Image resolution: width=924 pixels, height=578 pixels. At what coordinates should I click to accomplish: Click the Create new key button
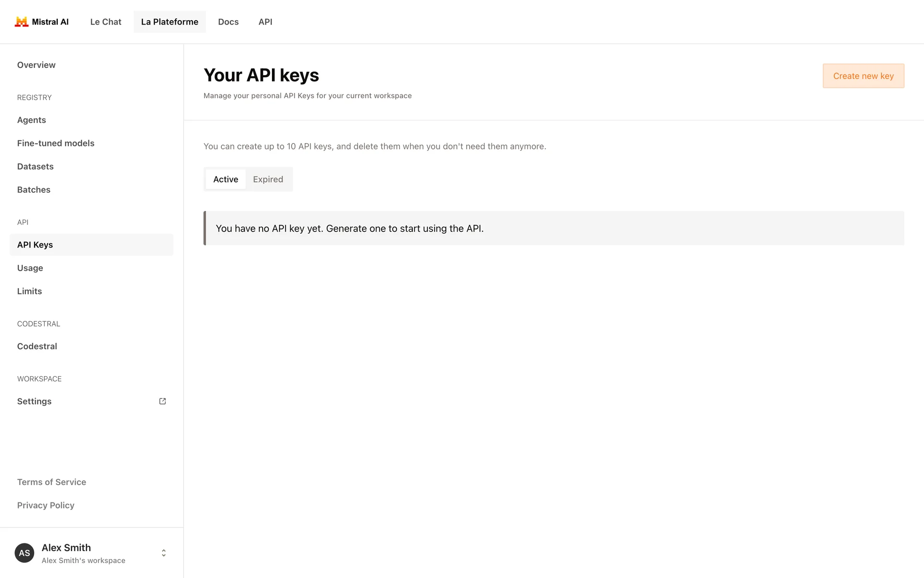(x=863, y=76)
